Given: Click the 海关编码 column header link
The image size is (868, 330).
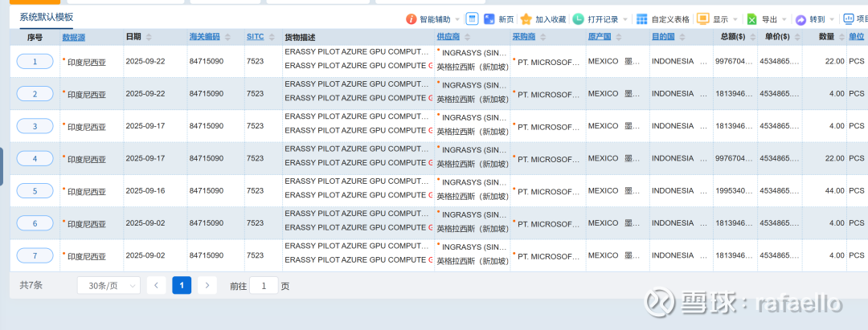Looking at the screenshot, I should 204,37.
